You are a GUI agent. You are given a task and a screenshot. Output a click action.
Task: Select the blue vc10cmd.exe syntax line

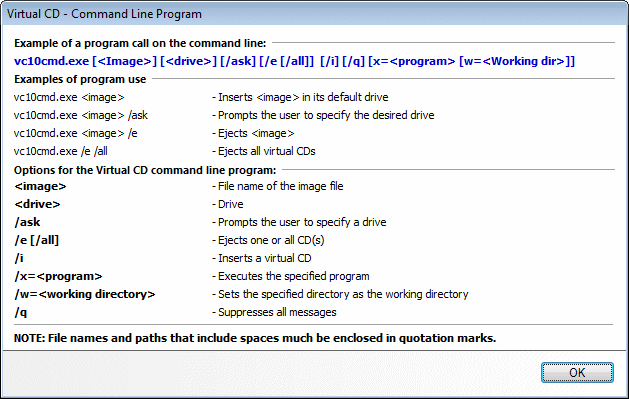click(294, 61)
